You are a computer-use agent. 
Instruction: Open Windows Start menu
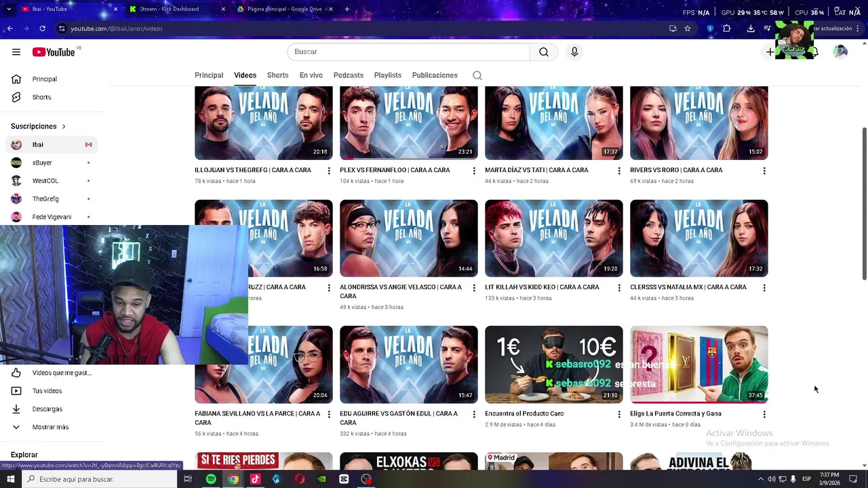tap(10, 479)
